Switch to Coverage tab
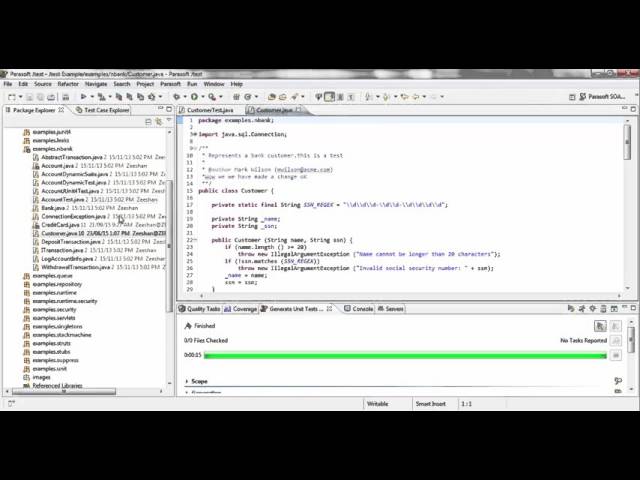The image size is (640, 480). point(240,309)
